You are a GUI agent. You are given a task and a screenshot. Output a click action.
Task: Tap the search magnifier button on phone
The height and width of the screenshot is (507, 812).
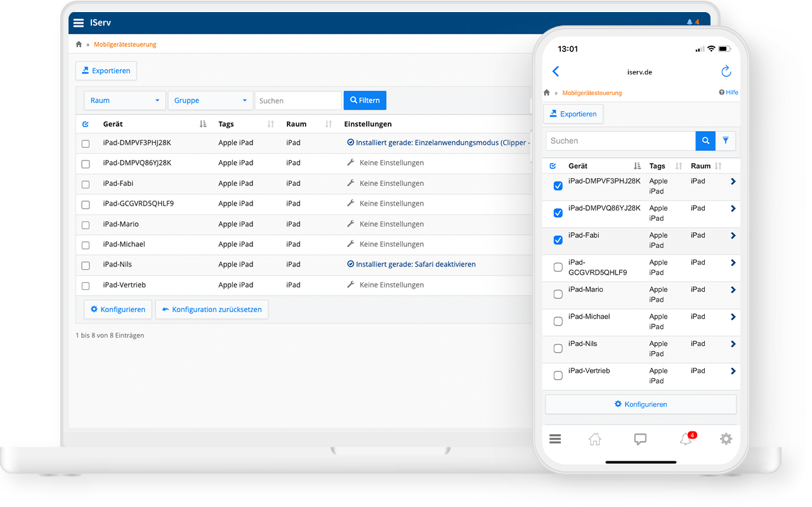coord(705,141)
